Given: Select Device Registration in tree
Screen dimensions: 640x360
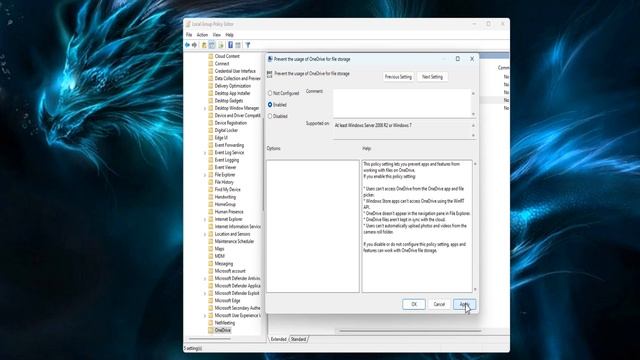Looking at the screenshot, I should tap(231, 123).
